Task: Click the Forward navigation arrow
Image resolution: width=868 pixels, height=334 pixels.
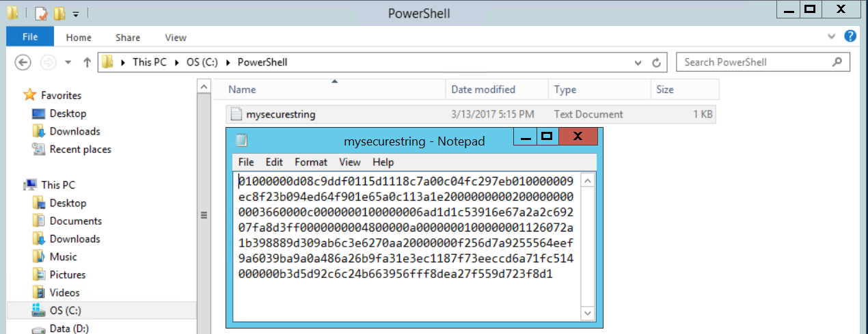Action: point(48,62)
